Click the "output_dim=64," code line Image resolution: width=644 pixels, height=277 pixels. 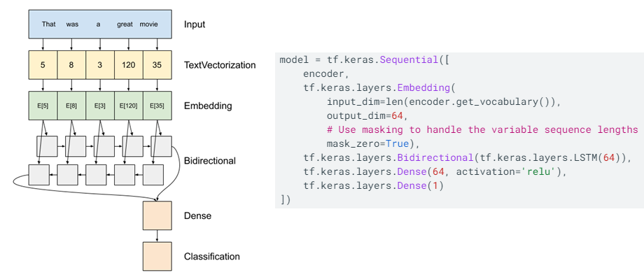pos(367,115)
